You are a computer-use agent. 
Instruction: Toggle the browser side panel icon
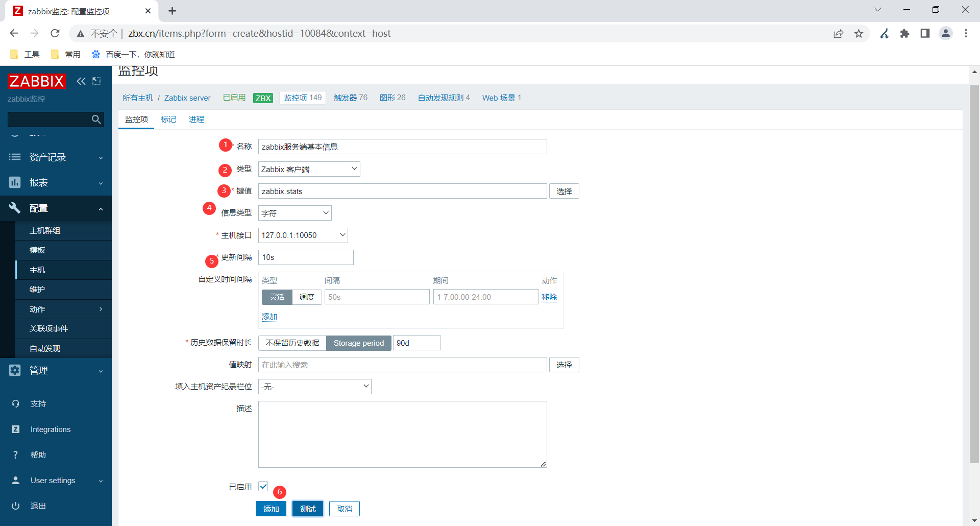pos(925,34)
